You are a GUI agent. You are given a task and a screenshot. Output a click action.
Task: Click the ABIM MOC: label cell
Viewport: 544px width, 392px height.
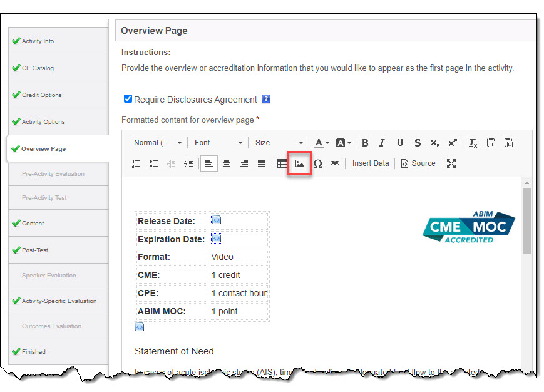[x=172, y=311]
